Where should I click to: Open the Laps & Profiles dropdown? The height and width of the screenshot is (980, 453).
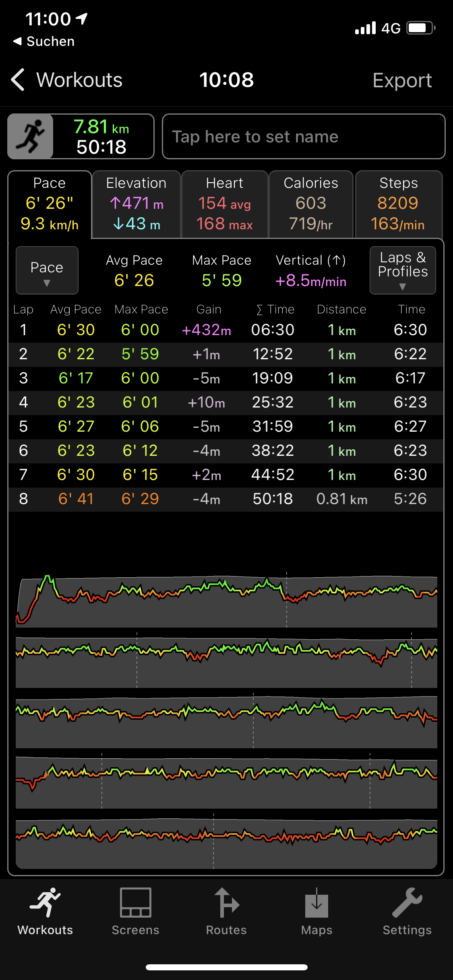[402, 270]
